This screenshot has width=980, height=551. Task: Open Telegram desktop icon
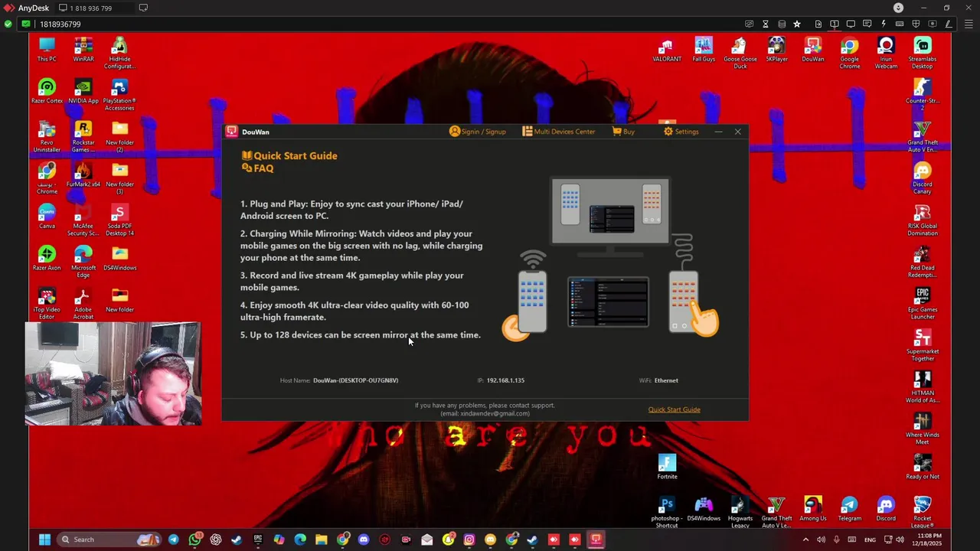pos(850,509)
